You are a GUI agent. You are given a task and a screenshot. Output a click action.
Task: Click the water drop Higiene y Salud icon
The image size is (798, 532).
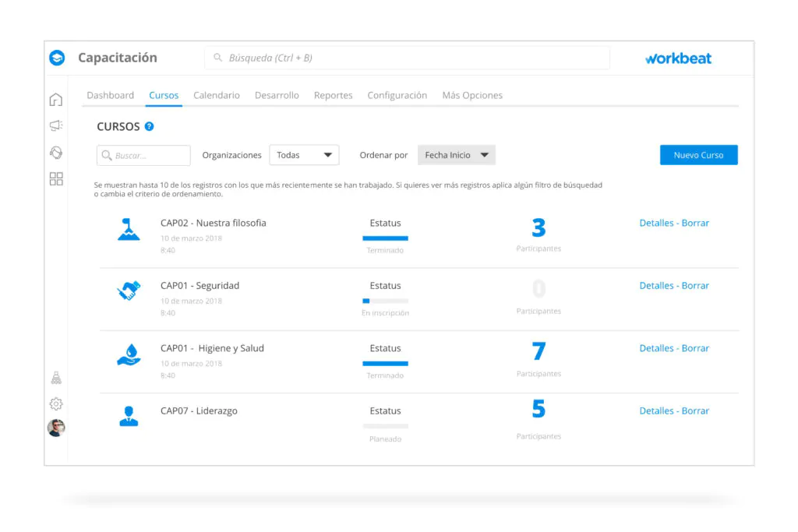tap(129, 354)
